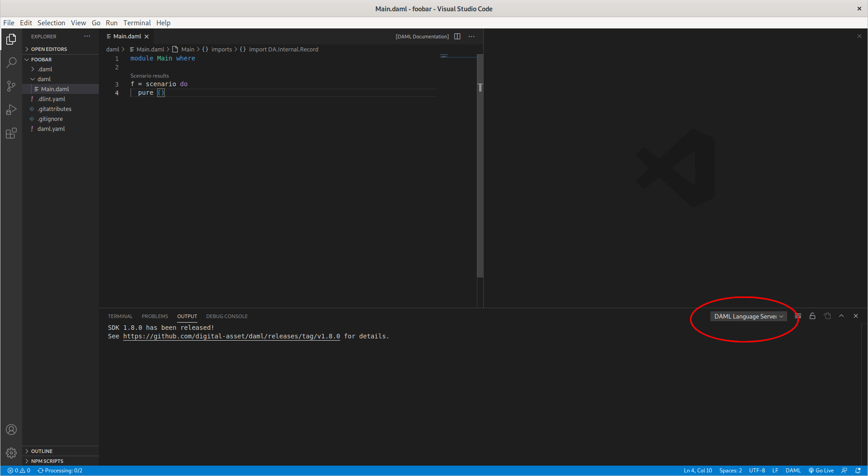Image resolution: width=868 pixels, height=476 pixels.
Task: Open the feedback icon in status bar
Action: tap(844, 471)
